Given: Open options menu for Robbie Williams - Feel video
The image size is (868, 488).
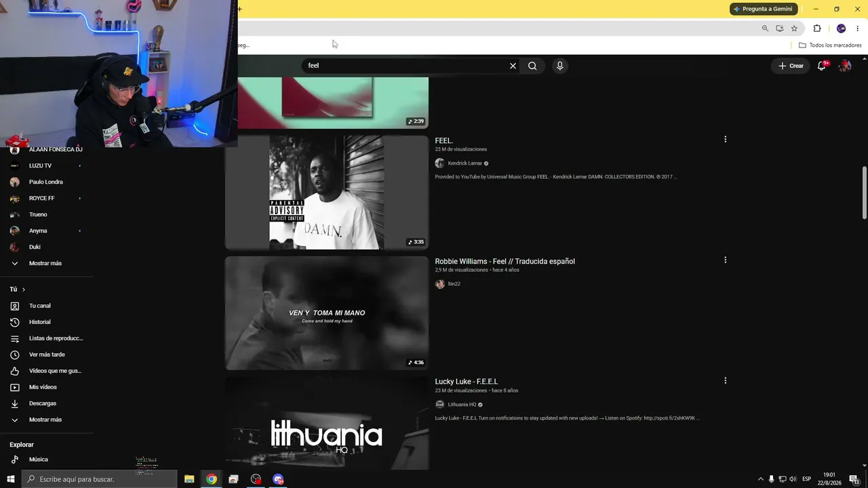Looking at the screenshot, I should click(725, 260).
